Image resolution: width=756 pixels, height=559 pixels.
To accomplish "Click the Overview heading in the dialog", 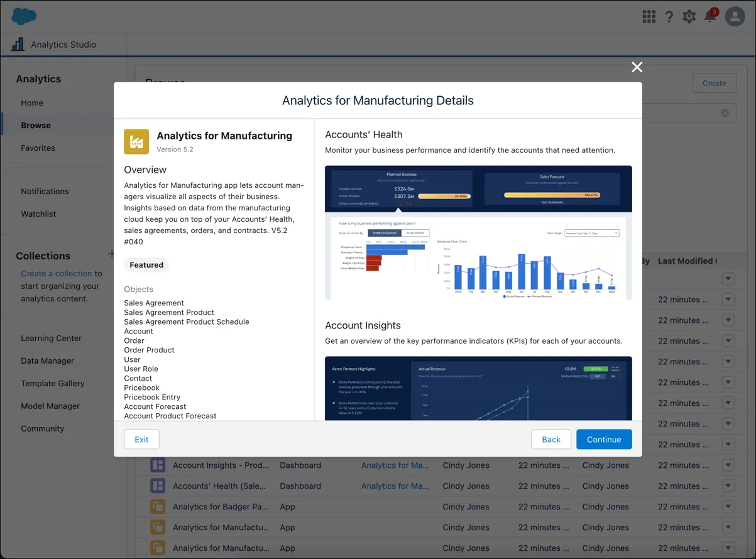I will (x=145, y=170).
